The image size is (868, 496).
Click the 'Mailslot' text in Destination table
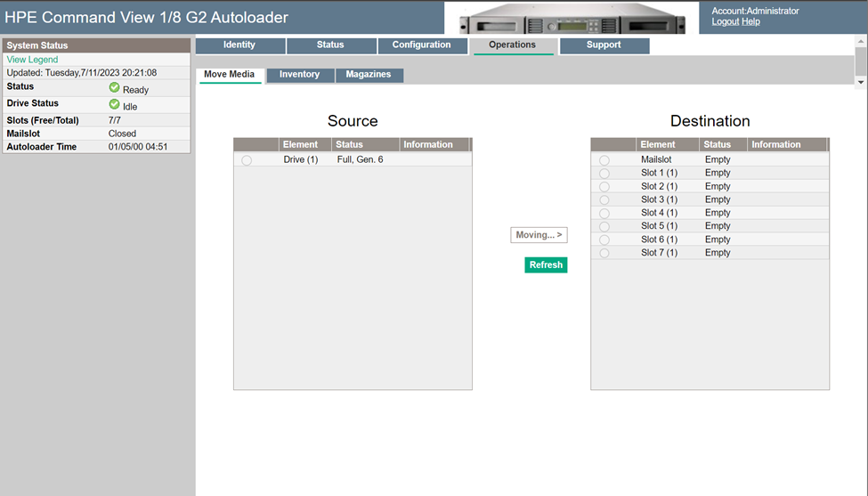point(656,159)
